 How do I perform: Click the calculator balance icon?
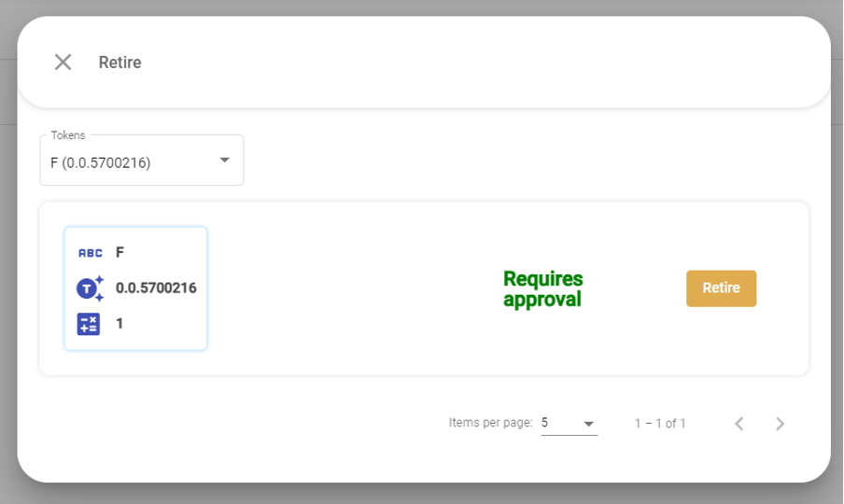coord(89,324)
